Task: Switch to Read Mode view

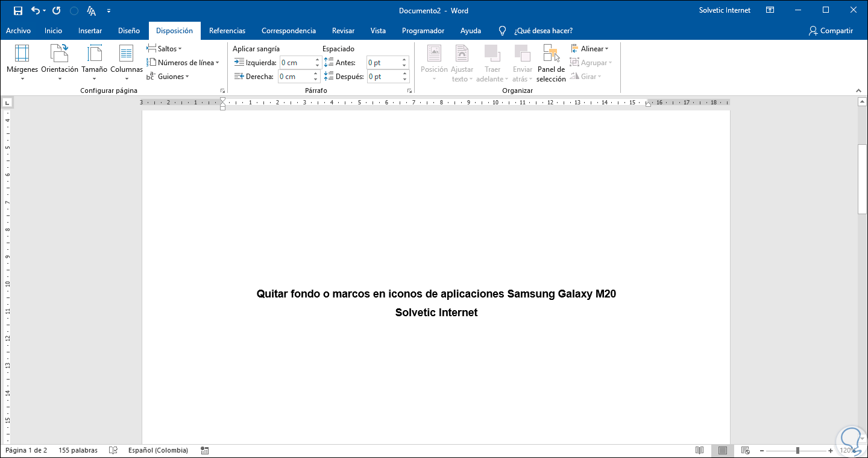Action: (x=700, y=451)
